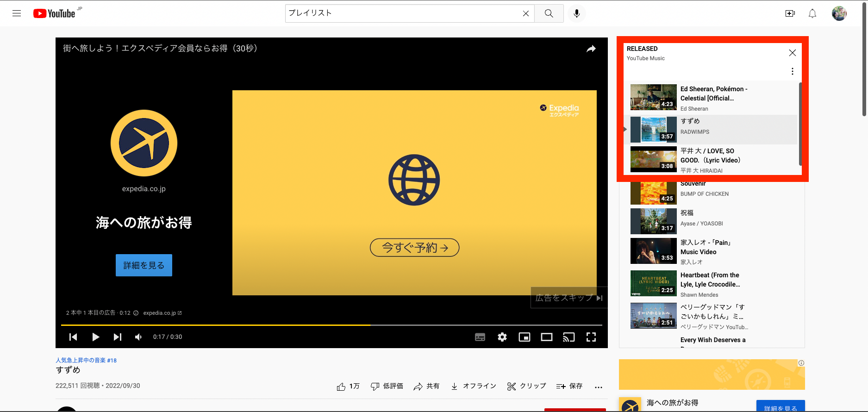Image resolution: width=868 pixels, height=412 pixels.
Task: Play the LOVE, SO GOOD thumbnail
Action: click(x=654, y=159)
